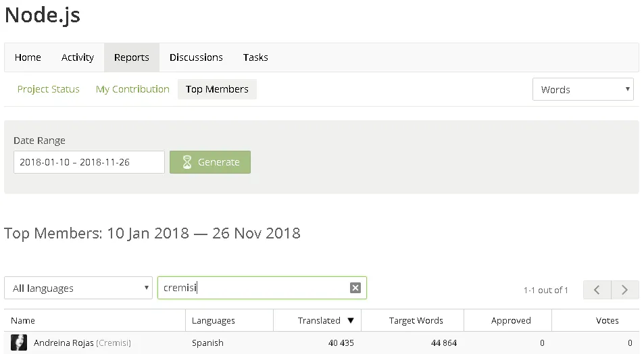Go to the Tasks tab

point(255,57)
